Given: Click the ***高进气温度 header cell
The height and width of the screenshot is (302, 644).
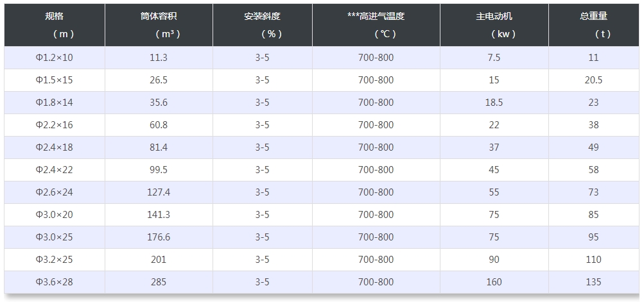Looking at the screenshot, I should 376,25.
